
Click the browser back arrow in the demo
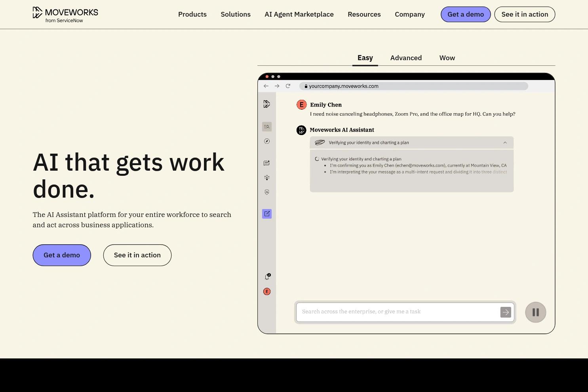[x=266, y=86]
